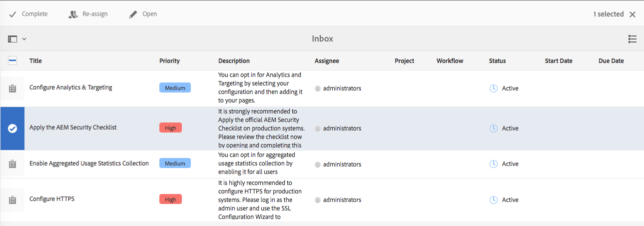Deselect the Apply the AEM Security Checklist checkmark
Viewport: 644px width, 226px height.
pyautogui.click(x=12, y=128)
